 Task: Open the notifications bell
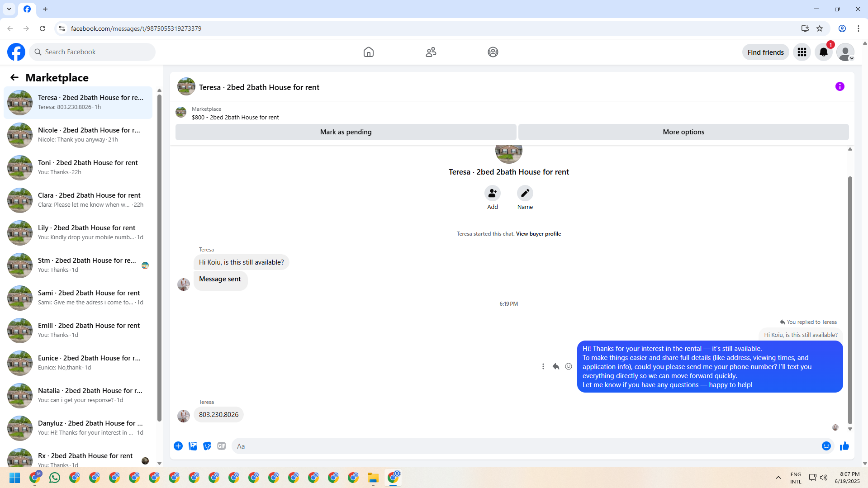click(824, 52)
